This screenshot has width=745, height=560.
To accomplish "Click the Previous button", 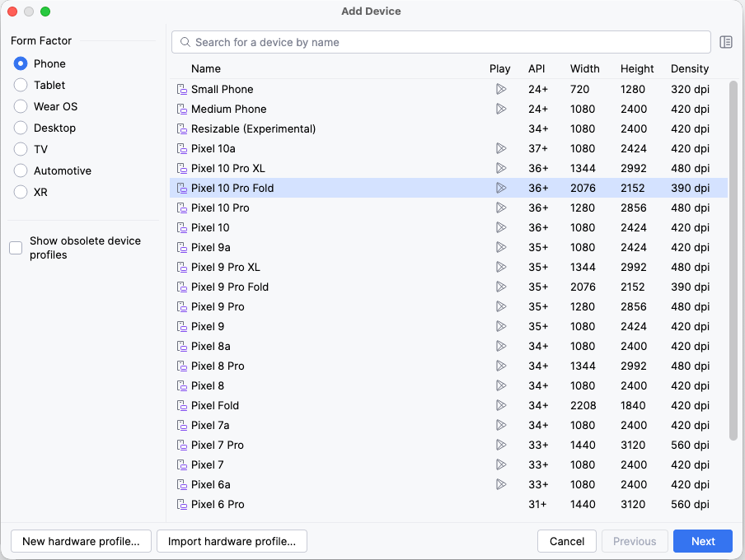I will tap(635, 541).
